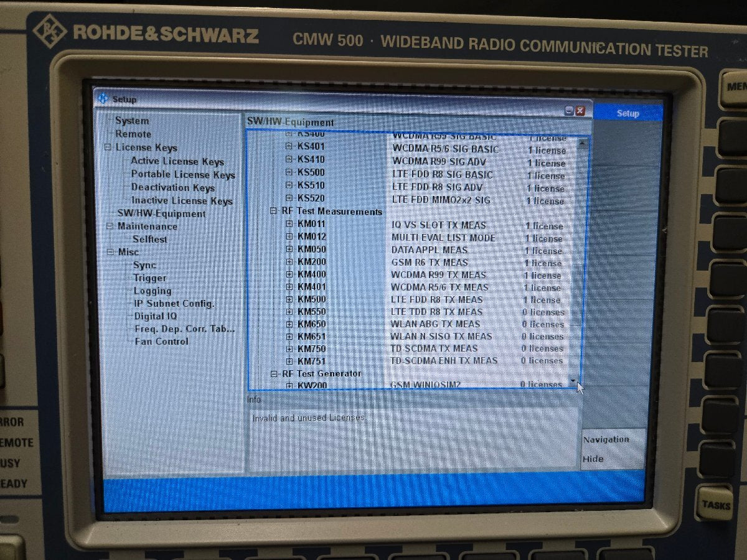Click the Setup dialog title icon

pos(103,98)
